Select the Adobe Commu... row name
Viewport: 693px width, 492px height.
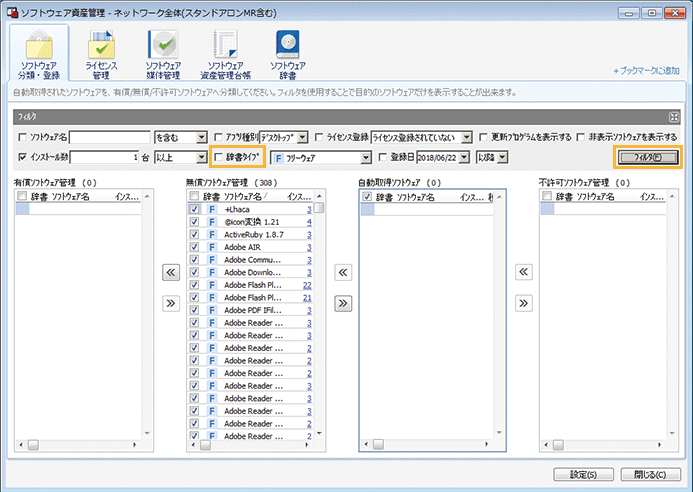(x=252, y=259)
